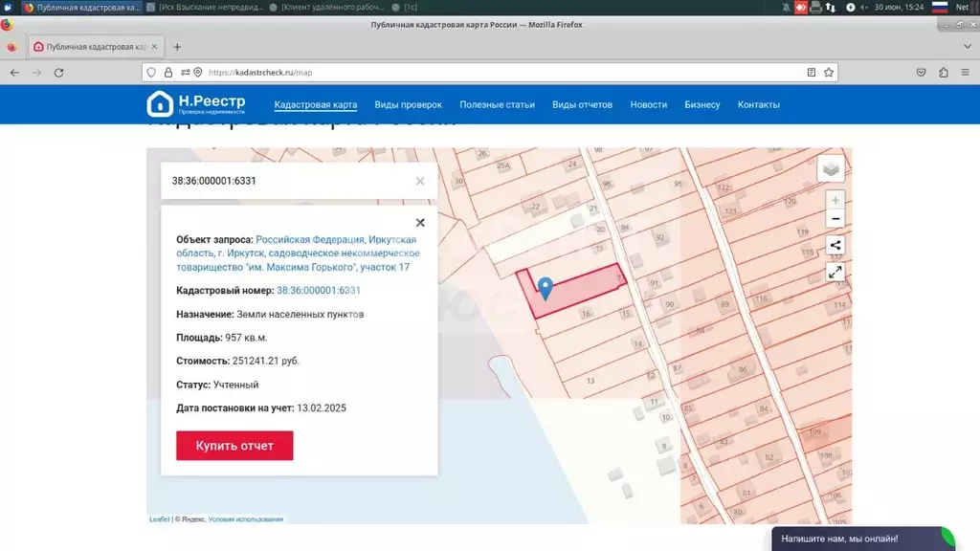
Task: Close the parcel info popup
Action: pos(420,223)
